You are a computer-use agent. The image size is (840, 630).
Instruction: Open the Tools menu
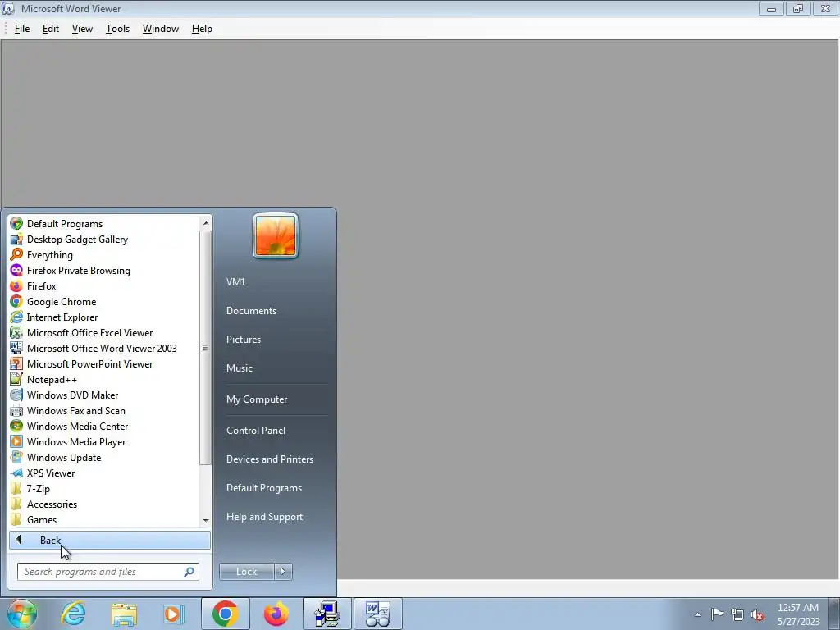pos(117,29)
